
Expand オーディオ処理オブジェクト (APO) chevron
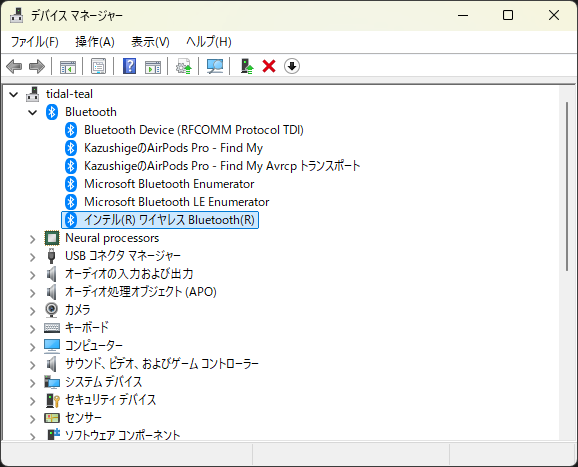(33, 293)
